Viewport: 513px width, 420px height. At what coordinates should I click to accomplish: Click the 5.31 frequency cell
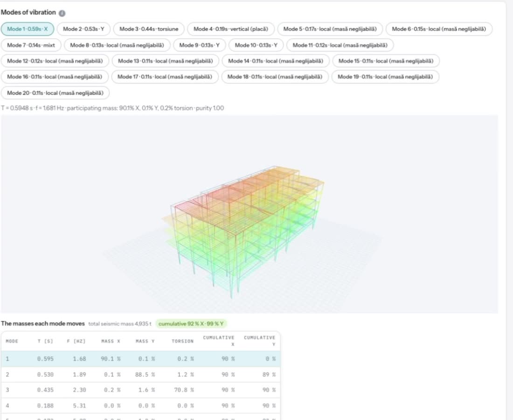(79, 406)
